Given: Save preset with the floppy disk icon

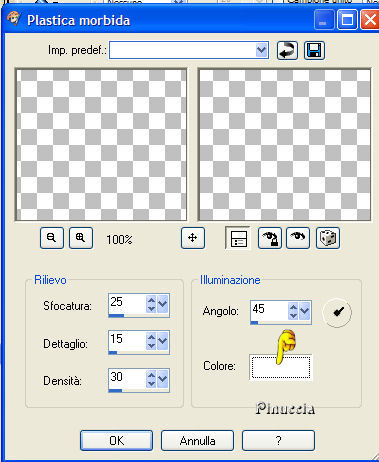Looking at the screenshot, I should 314,51.
